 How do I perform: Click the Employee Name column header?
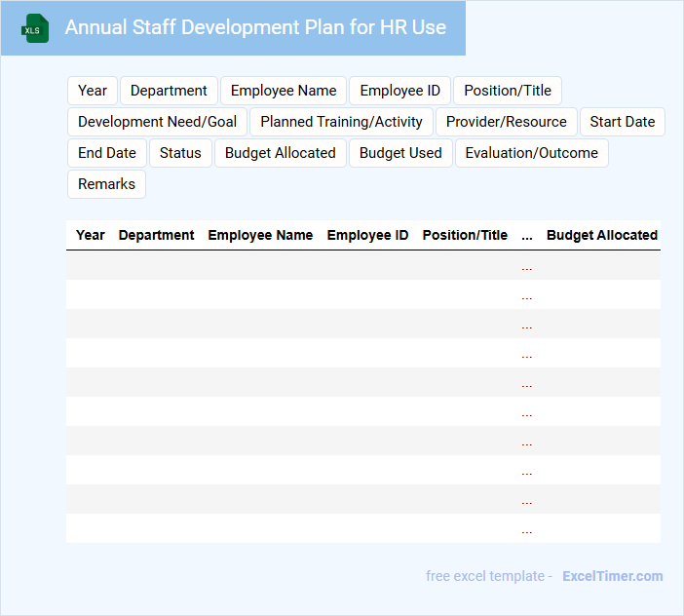coord(260,235)
